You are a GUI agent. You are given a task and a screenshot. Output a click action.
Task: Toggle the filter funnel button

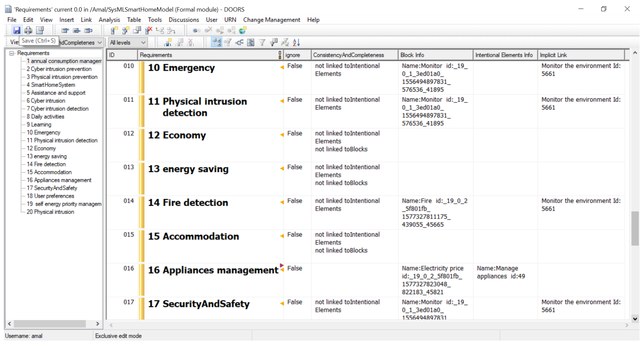(x=262, y=42)
